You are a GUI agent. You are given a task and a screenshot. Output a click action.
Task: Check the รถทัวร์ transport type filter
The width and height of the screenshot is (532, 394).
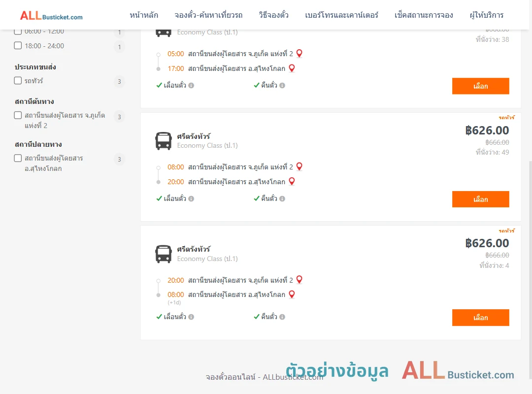pyautogui.click(x=18, y=80)
